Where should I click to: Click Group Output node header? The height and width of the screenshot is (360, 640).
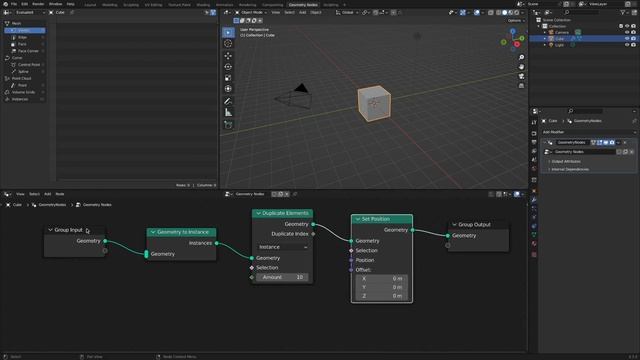point(478,224)
